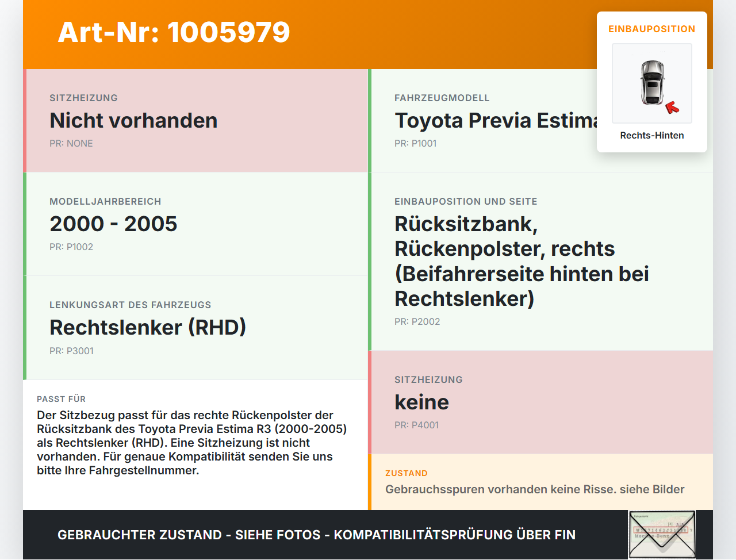Click the 'SITZHEIZUNG' label above 'keine'
Screen dimensions: 736x560
point(428,379)
